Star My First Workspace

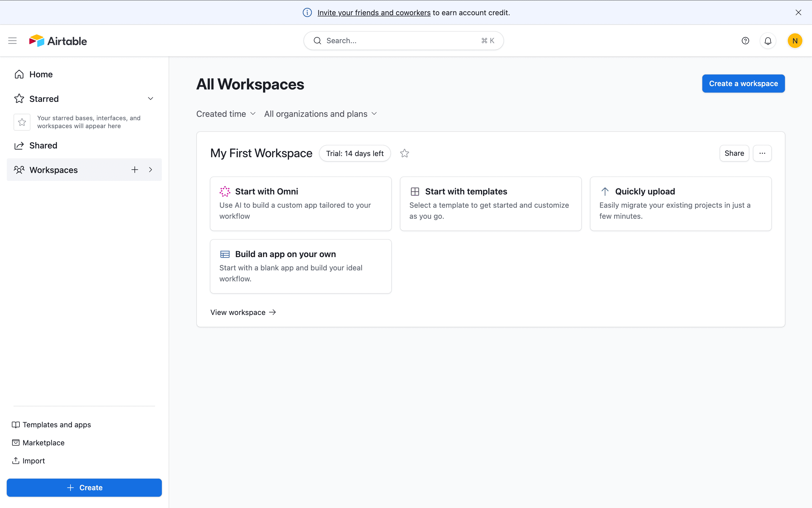(x=404, y=153)
